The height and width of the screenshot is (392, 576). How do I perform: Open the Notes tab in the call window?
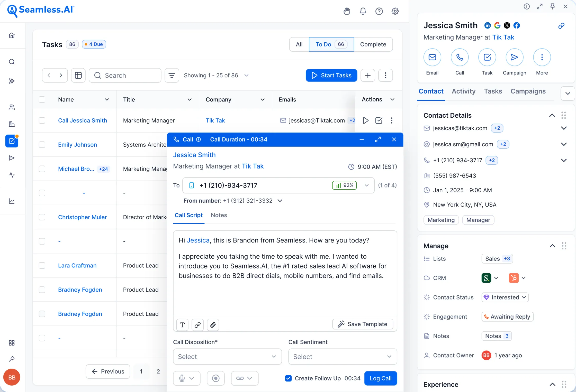[x=219, y=215]
